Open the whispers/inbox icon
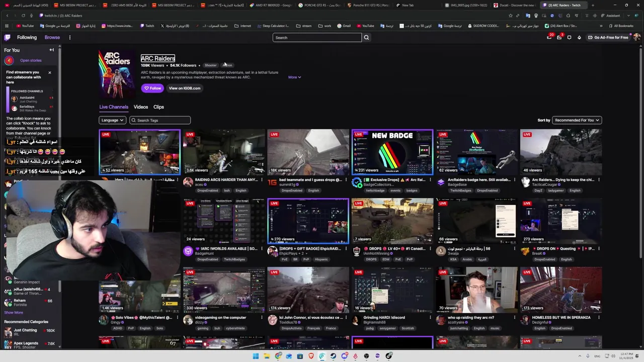 (559, 37)
